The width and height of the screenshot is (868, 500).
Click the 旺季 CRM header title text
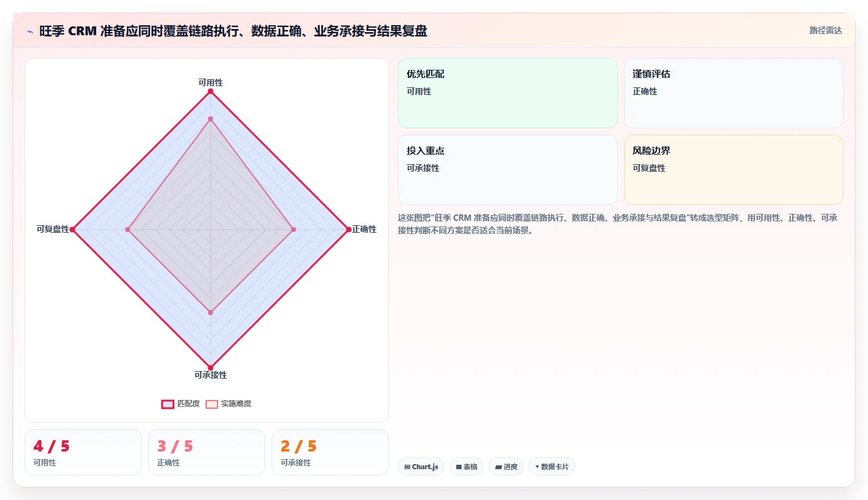233,31
